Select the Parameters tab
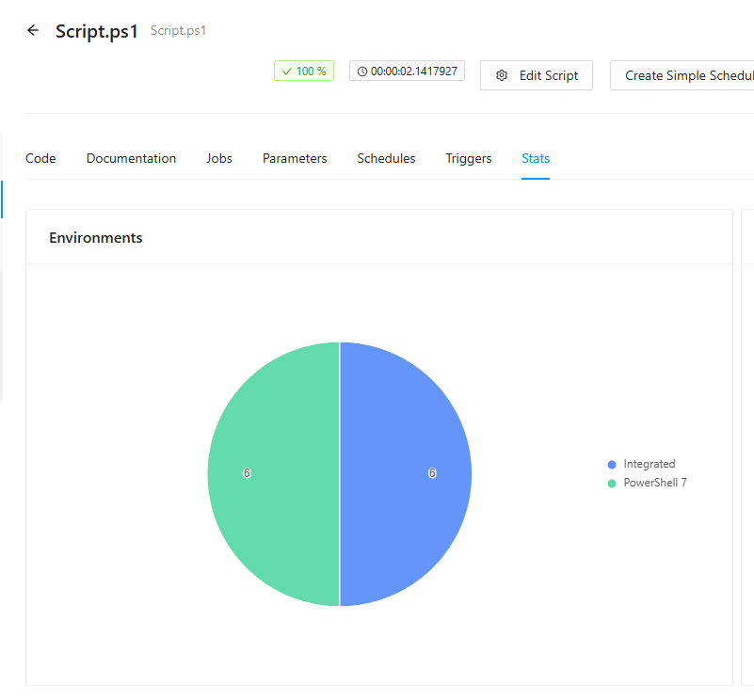 point(295,158)
